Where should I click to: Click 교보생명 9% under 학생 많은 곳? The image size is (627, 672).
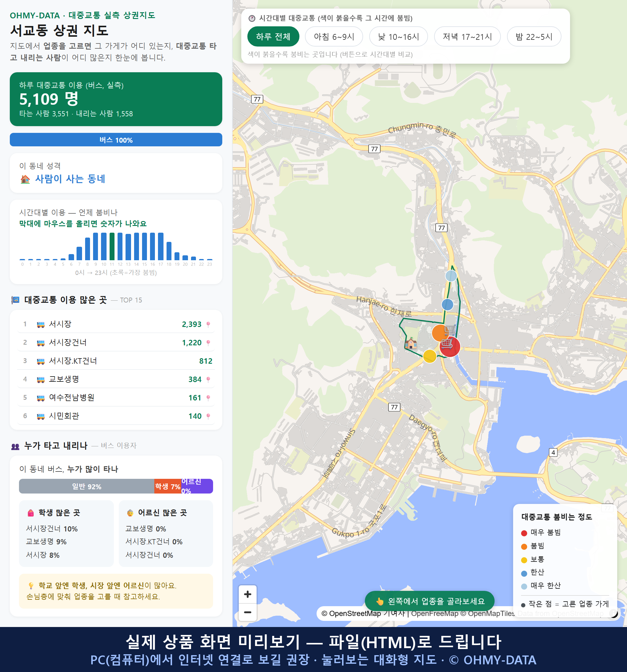[x=46, y=542]
